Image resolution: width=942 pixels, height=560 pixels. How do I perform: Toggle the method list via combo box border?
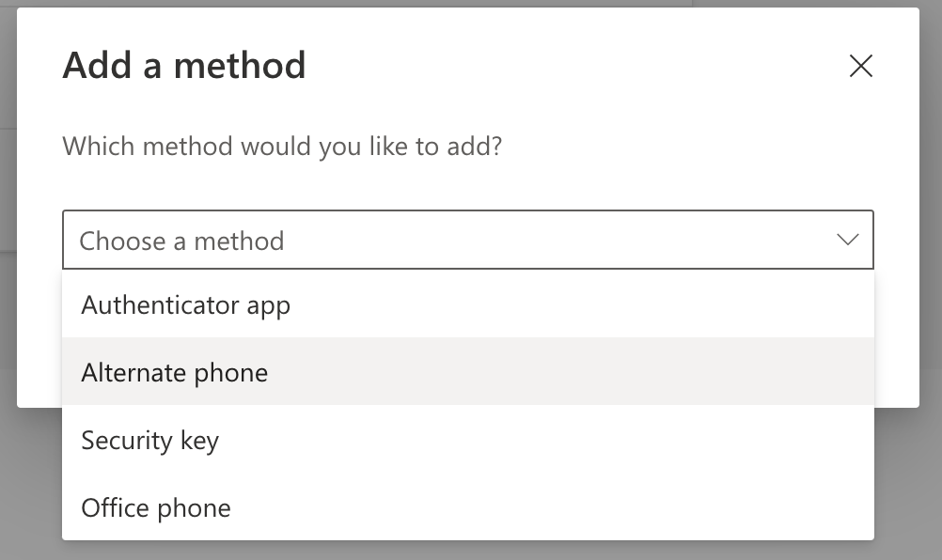tap(468, 240)
